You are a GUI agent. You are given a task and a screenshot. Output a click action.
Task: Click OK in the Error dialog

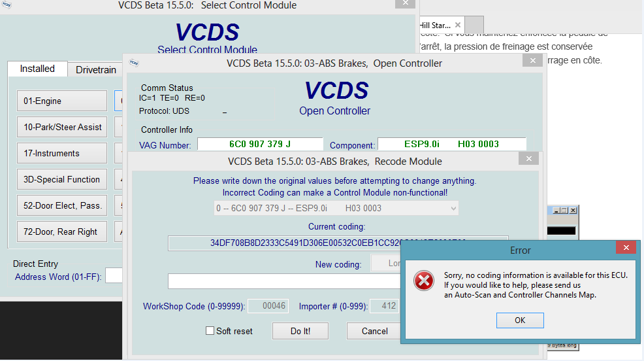tap(519, 320)
